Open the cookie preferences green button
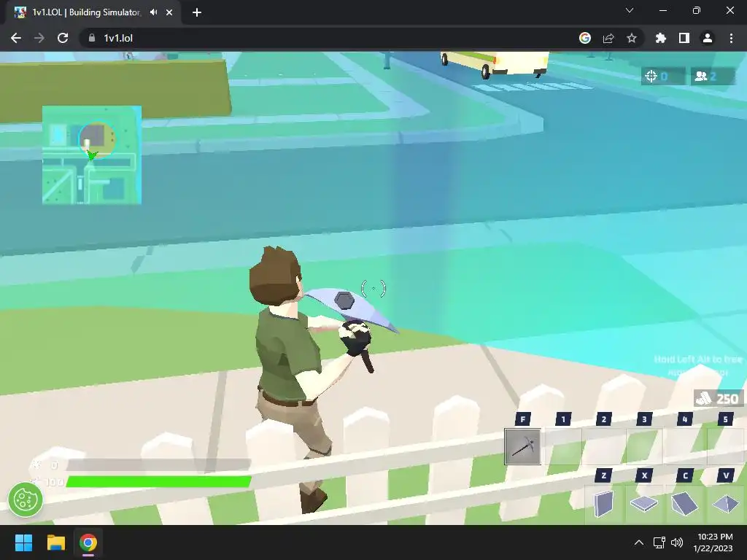This screenshot has height=560, width=747. 26,499
